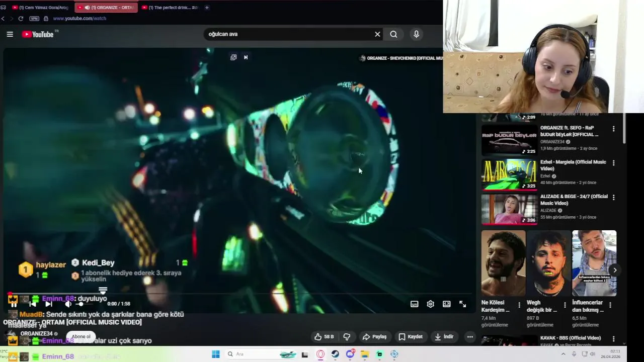Open the KAVAK - BBS (Official Video) title
Viewport: 644px width, 362px height.
pos(571,338)
